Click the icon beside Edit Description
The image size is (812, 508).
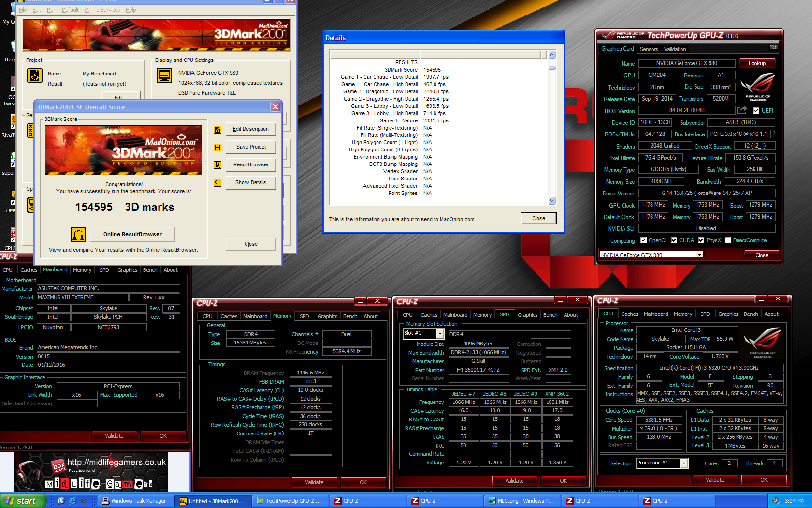pyautogui.click(x=217, y=129)
